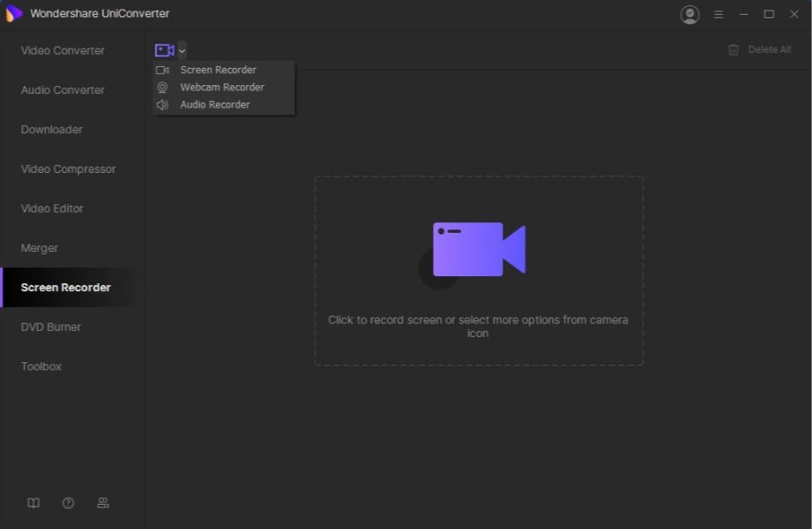Choose Screen Recorder from the dropdown menu
Screen dimensions: 812x529
tap(223, 69)
